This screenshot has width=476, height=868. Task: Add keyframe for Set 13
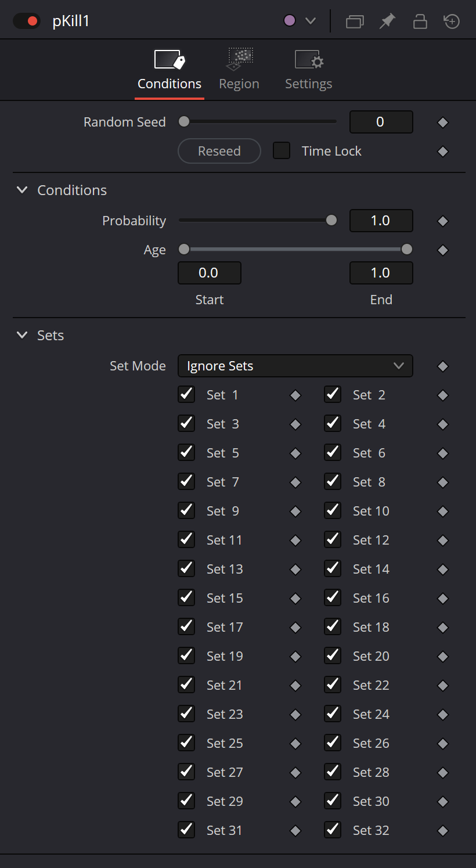coord(295,570)
